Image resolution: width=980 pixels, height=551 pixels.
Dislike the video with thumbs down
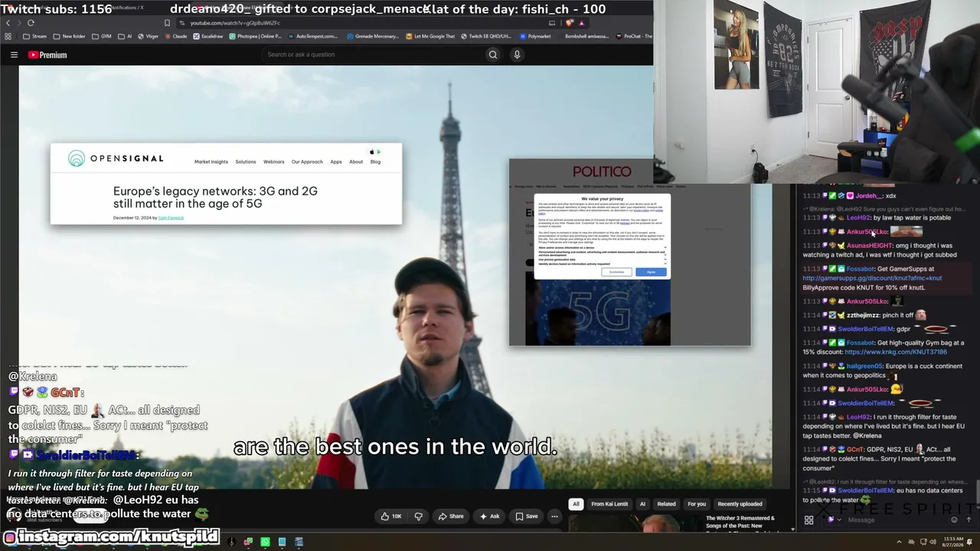(419, 517)
